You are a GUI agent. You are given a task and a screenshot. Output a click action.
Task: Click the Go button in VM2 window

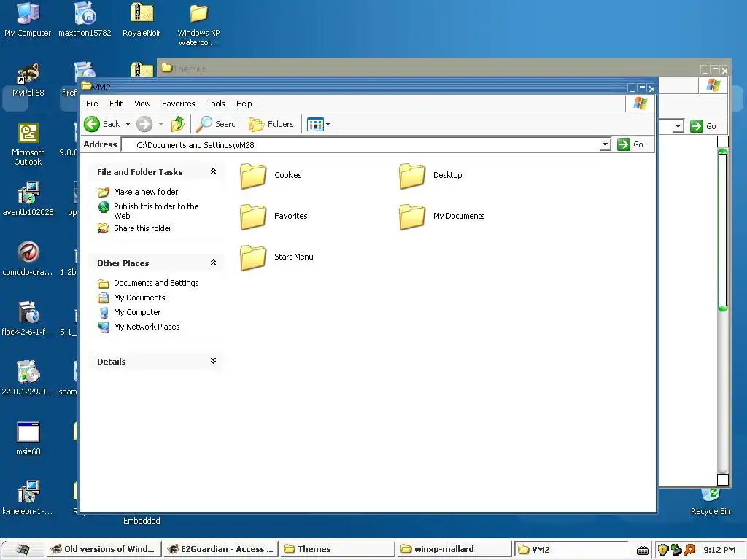pyautogui.click(x=630, y=144)
